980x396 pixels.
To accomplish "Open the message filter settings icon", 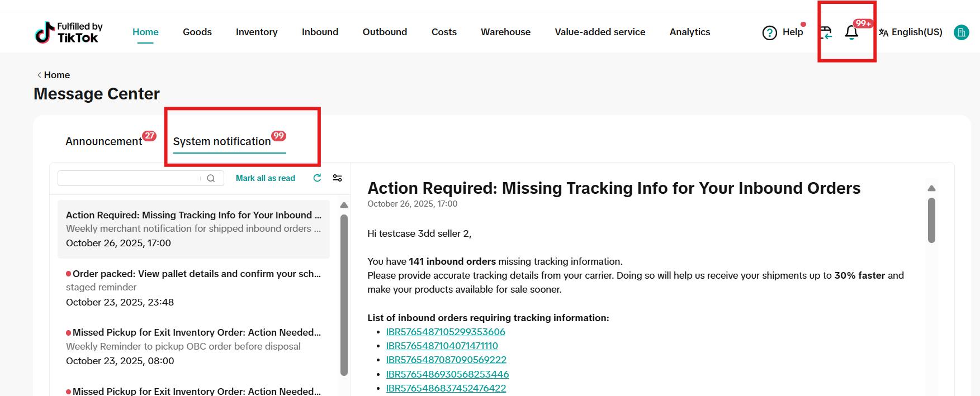I will click(x=337, y=178).
